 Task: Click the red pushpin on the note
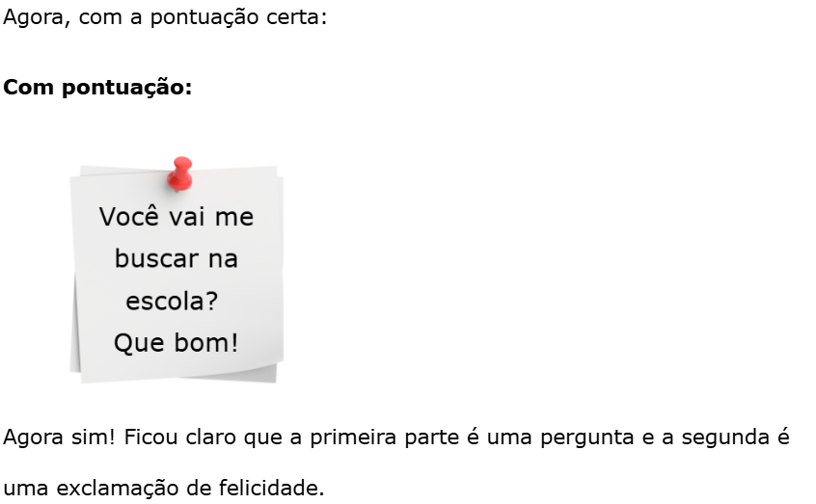(180, 173)
